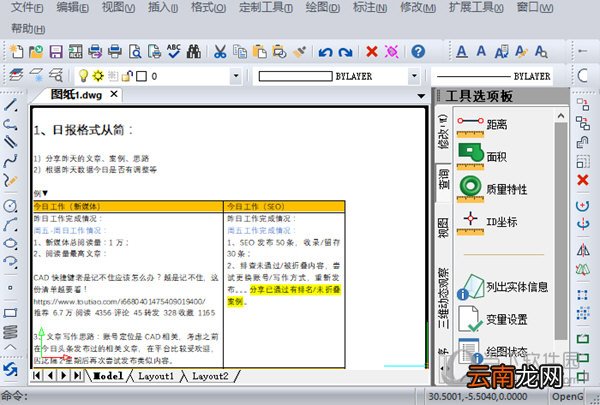
Task: Redo the action
Action: point(345,52)
